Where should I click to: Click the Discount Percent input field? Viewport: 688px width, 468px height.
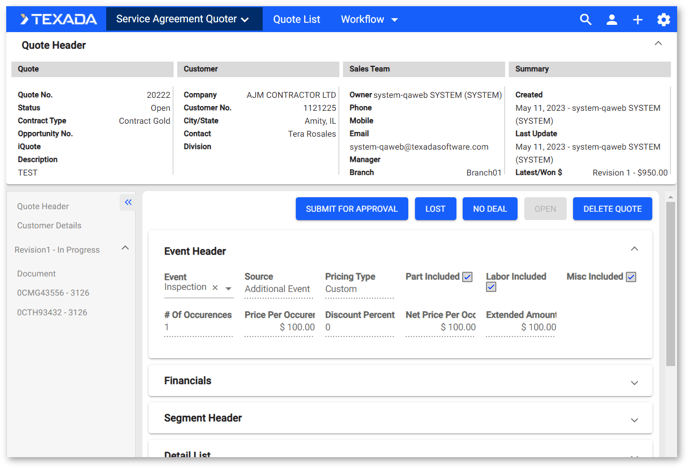(x=358, y=328)
